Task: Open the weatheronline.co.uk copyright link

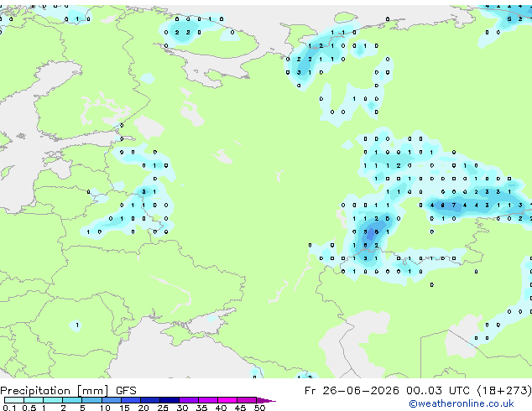Action: 462,403
